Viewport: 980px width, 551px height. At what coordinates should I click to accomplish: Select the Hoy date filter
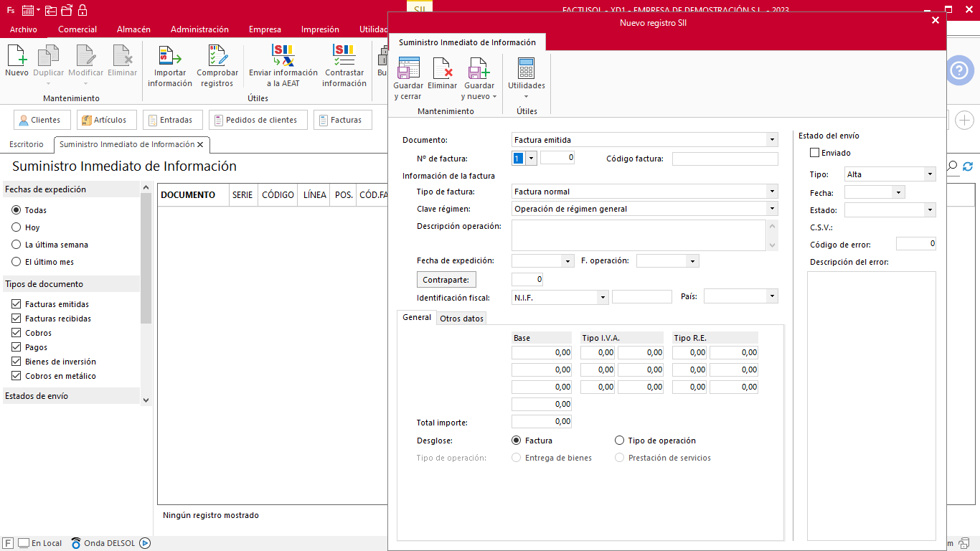17,227
